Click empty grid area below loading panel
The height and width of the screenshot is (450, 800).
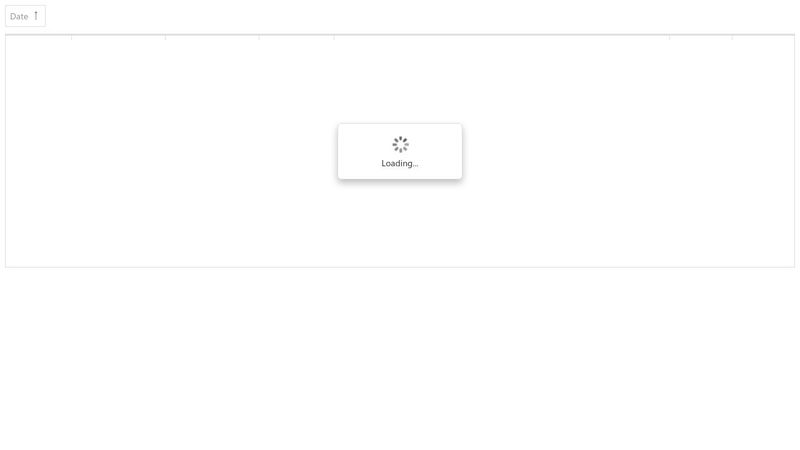tap(400, 223)
